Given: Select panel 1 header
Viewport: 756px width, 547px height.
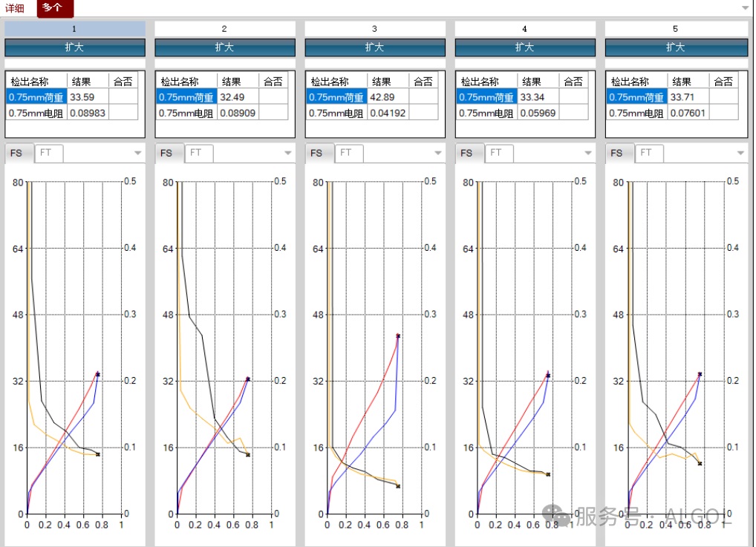Looking at the screenshot, I should (75, 29).
